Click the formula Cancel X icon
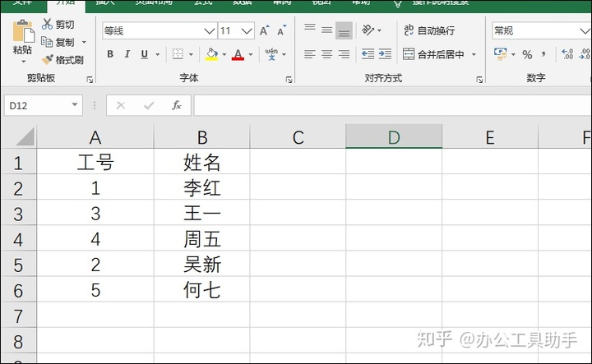592x364 pixels. tap(121, 106)
